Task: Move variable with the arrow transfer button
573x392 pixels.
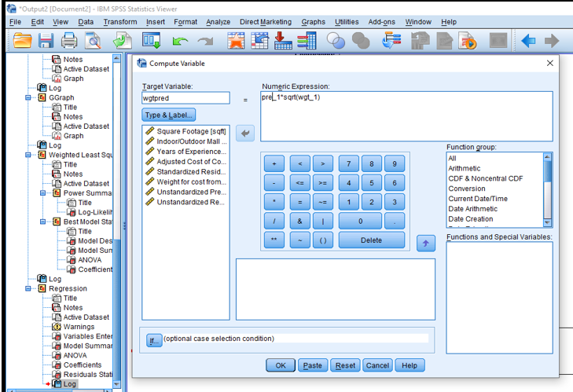Action: (246, 134)
